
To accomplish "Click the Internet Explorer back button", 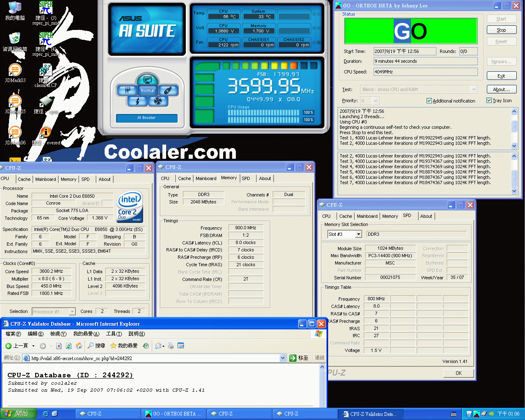I will coord(17,346).
